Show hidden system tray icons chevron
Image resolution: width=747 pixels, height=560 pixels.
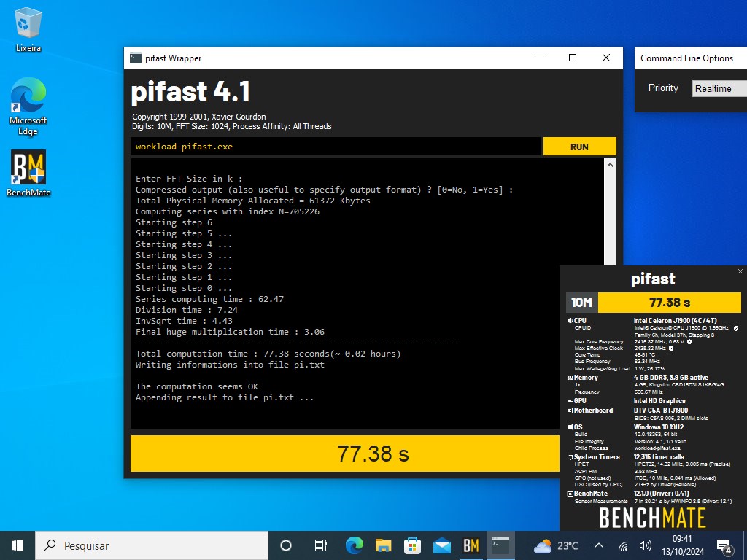click(600, 545)
